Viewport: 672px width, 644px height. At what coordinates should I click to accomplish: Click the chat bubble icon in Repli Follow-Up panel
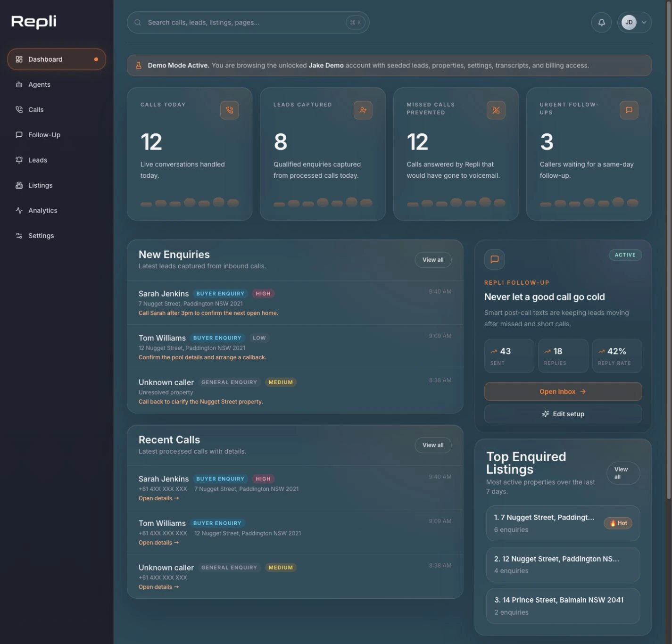[495, 259]
